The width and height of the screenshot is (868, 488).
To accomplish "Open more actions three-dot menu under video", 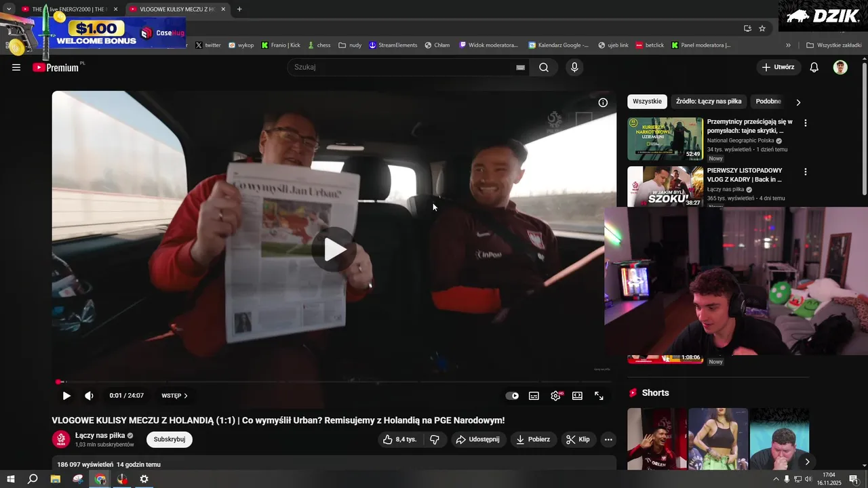I will [x=608, y=439].
